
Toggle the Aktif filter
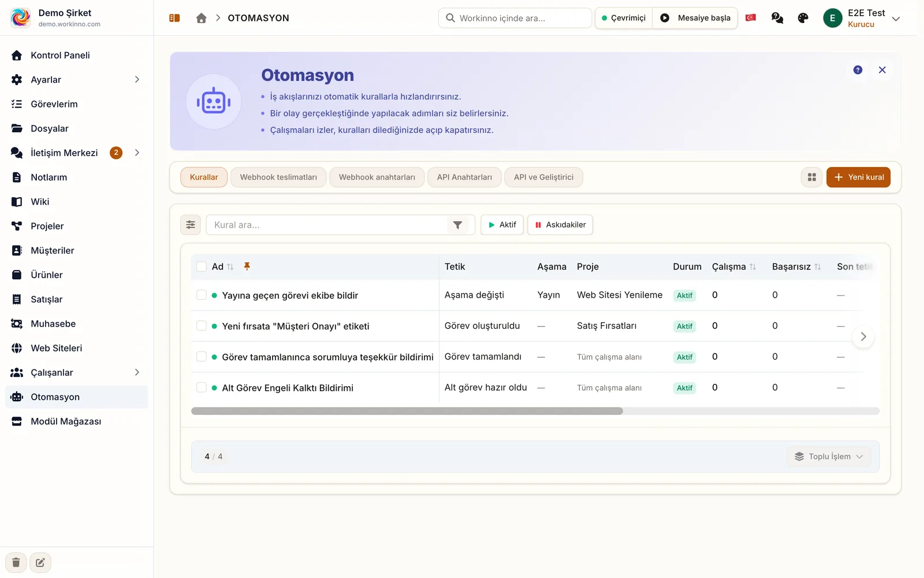tap(502, 225)
